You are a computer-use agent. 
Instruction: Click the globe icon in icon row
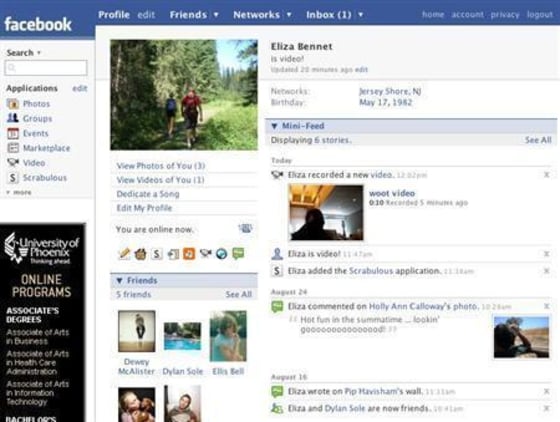tap(221, 254)
